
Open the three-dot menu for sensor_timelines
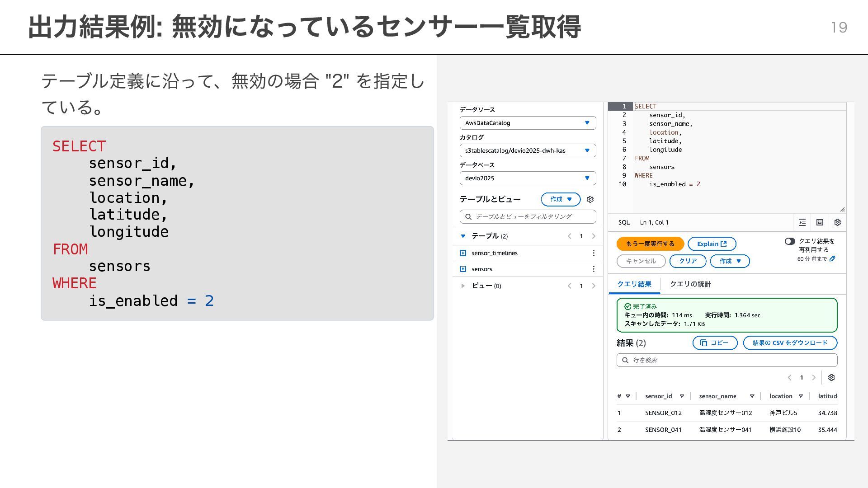[594, 253]
